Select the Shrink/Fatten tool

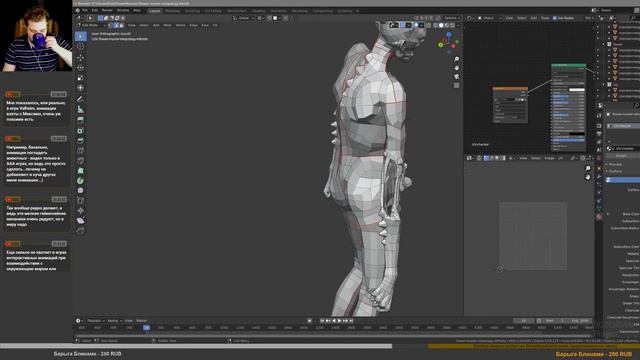[81, 220]
